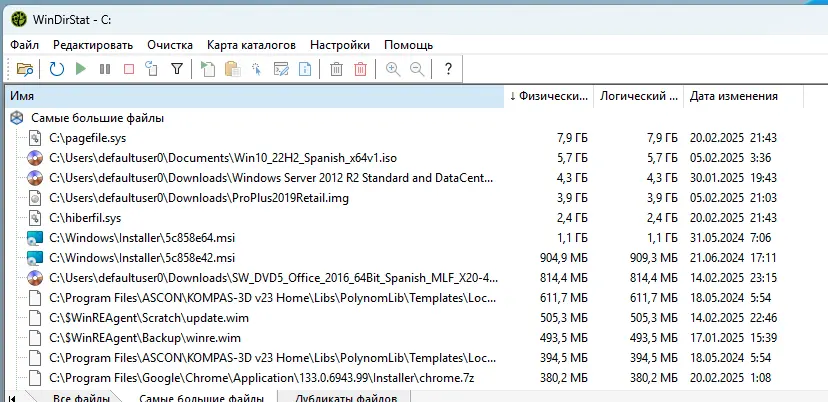
Task: Stop the scan with the red square icon
Action: click(x=129, y=69)
